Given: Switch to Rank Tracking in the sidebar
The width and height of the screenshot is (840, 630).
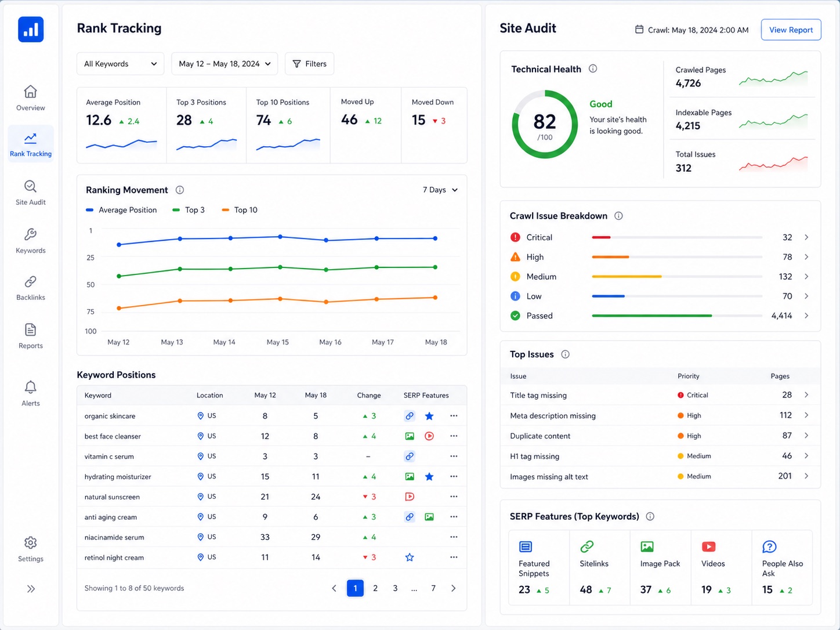Looking at the screenshot, I should pyautogui.click(x=31, y=144).
